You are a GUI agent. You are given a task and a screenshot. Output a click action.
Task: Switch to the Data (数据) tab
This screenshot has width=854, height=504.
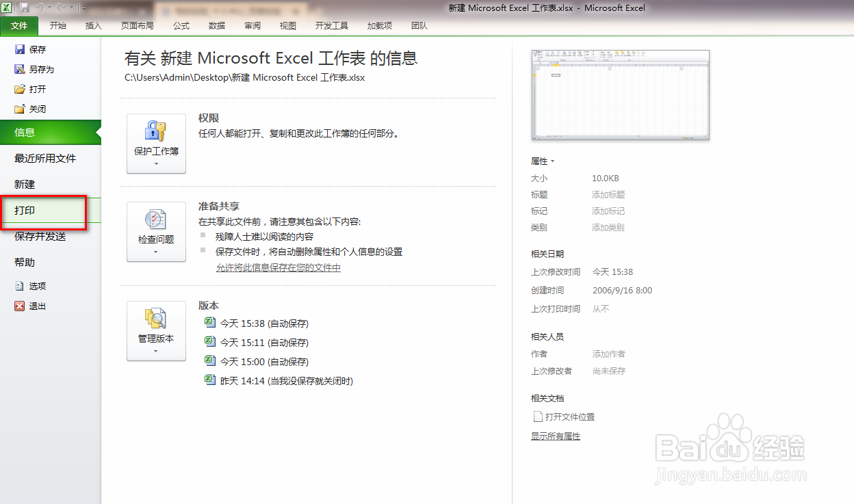coord(216,26)
